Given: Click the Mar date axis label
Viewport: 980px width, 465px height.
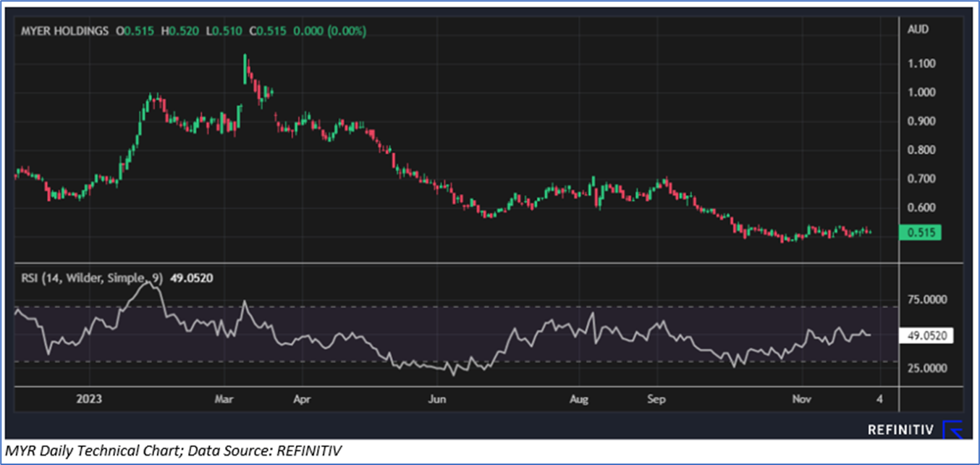Looking at the screenshot, I should tap(224, 398).
